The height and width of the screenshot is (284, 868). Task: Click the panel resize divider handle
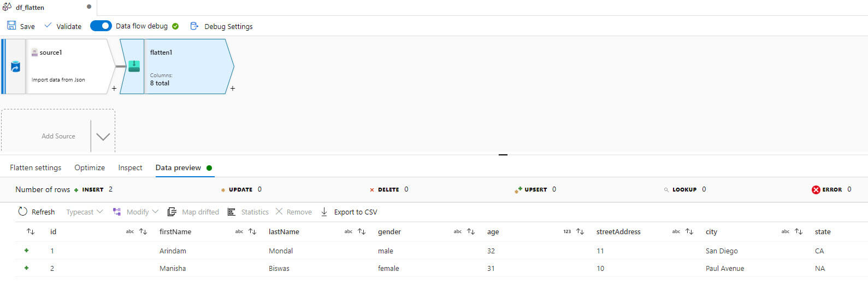pos(503,155)
